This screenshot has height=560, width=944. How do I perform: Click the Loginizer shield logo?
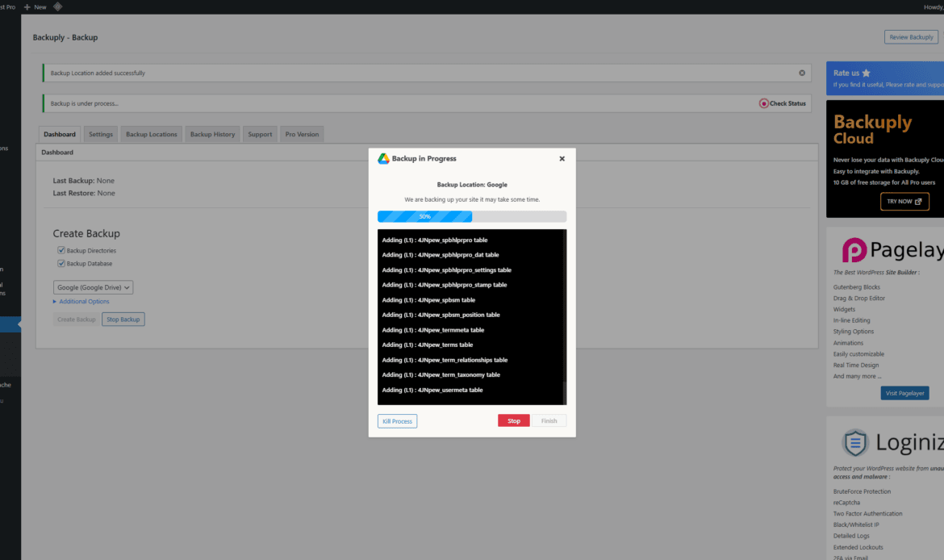tap(854, 444)
